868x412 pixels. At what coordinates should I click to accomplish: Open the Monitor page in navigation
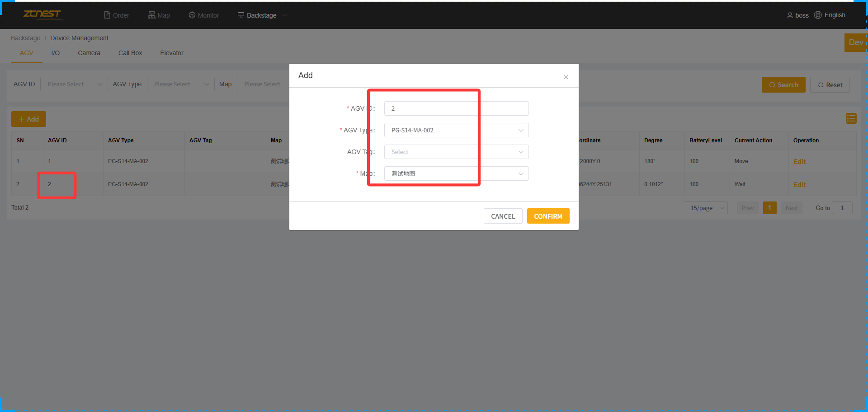coord(204,15)
